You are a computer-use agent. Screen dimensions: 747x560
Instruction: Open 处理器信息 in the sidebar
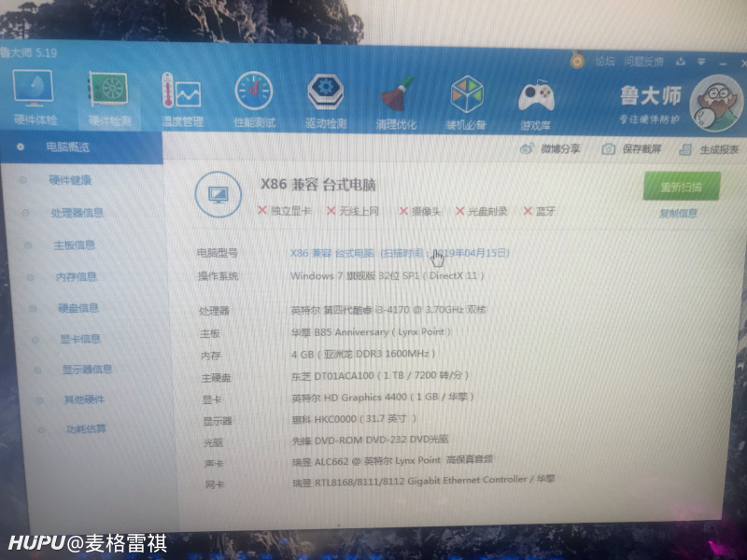pos(78,213)
